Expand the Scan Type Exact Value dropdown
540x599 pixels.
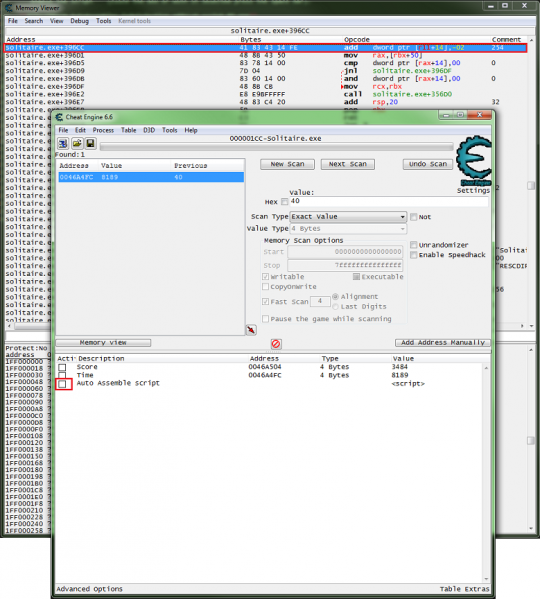click(348, 217)
